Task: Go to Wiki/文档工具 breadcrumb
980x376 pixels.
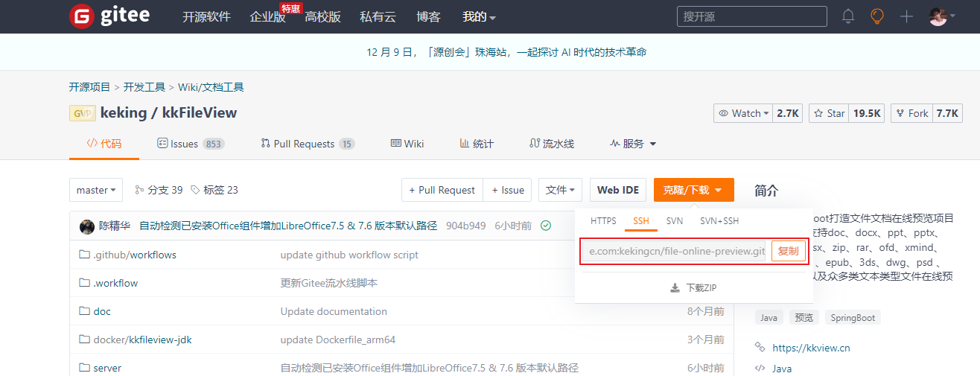Action: pyautogui.click(x=211, y=87)
